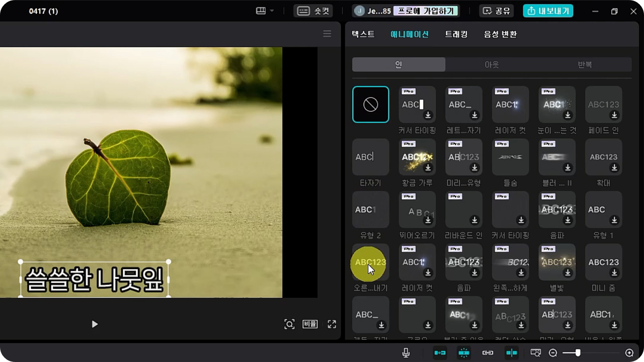Open the preview panel hamburger menu
The width and height of the screenshot is (644, 362).
coord(327,34)
